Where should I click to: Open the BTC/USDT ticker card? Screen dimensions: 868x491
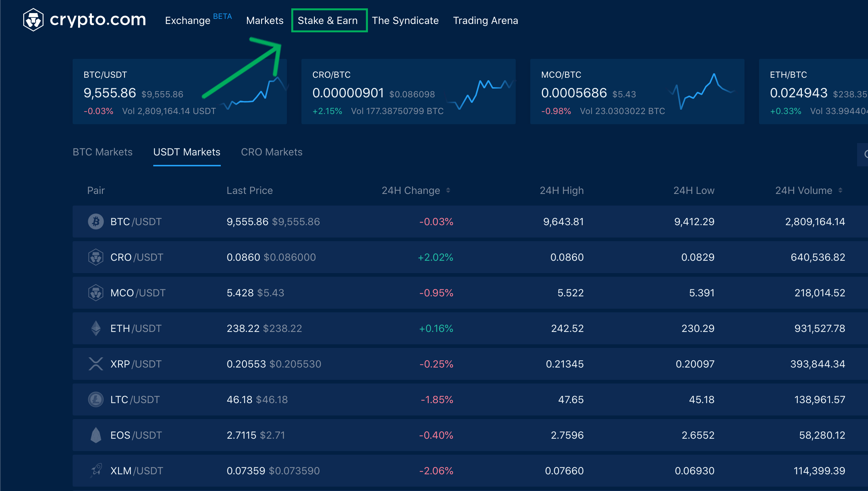180,92
